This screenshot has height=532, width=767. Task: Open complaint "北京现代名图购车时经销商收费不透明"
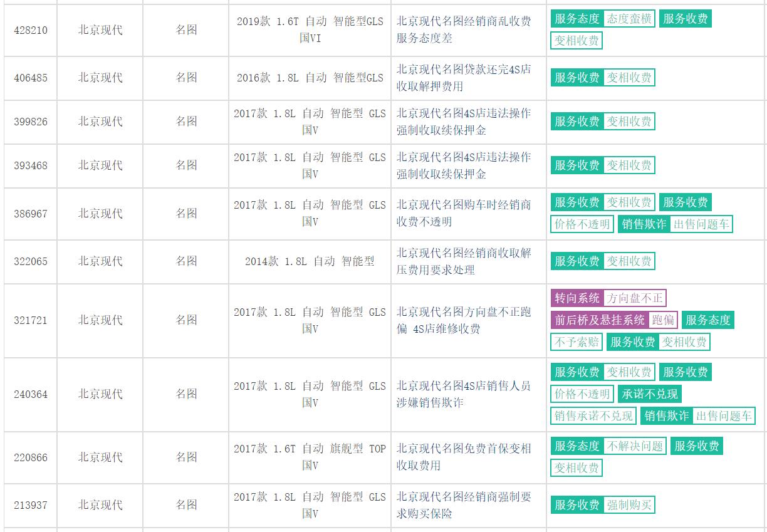(x=464, y=213)
